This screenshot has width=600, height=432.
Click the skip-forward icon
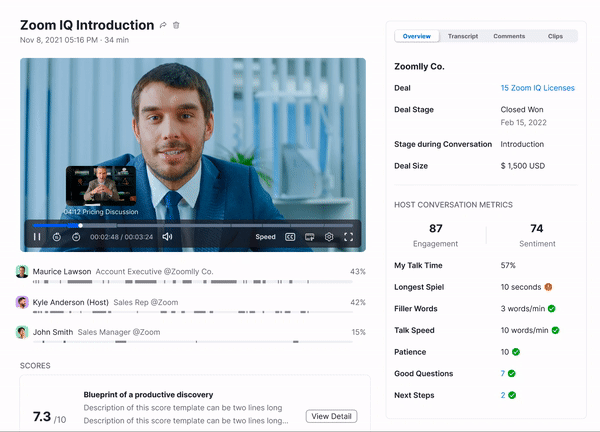coord(76,237)
